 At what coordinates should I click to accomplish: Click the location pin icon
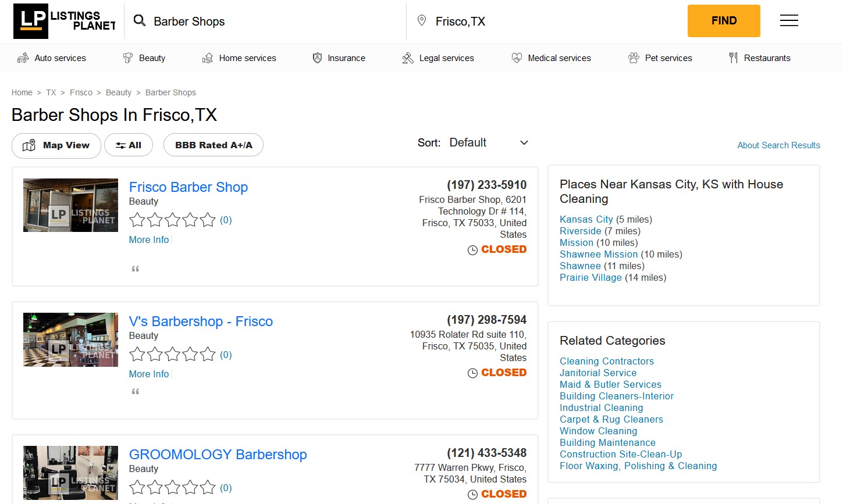coord(422,21)
